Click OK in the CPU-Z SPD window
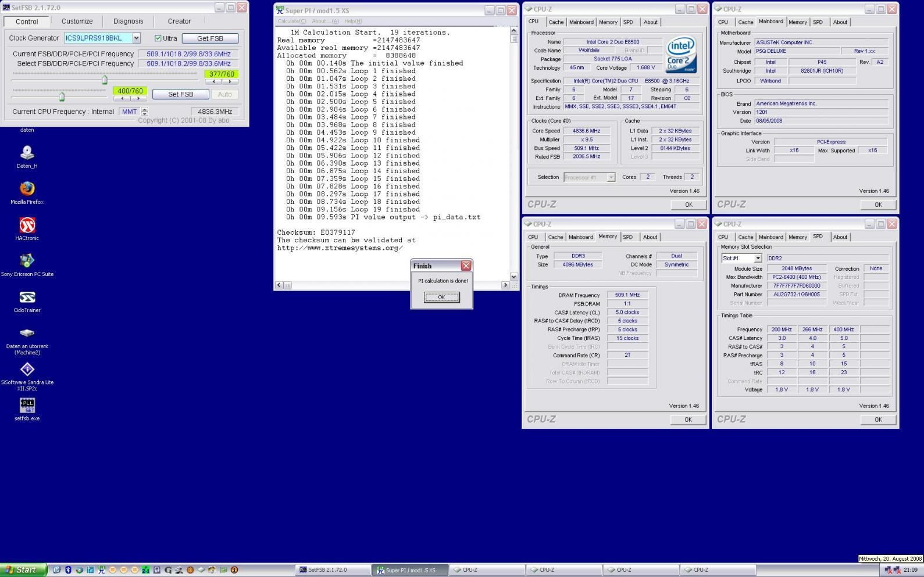The width and height of the screenshot is (924, 577). tap(878, 420)
